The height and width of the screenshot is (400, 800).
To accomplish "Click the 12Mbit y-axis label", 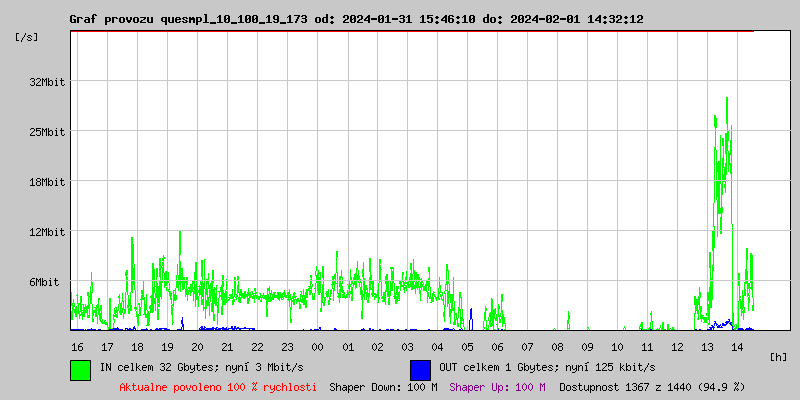I will (47, 232).
